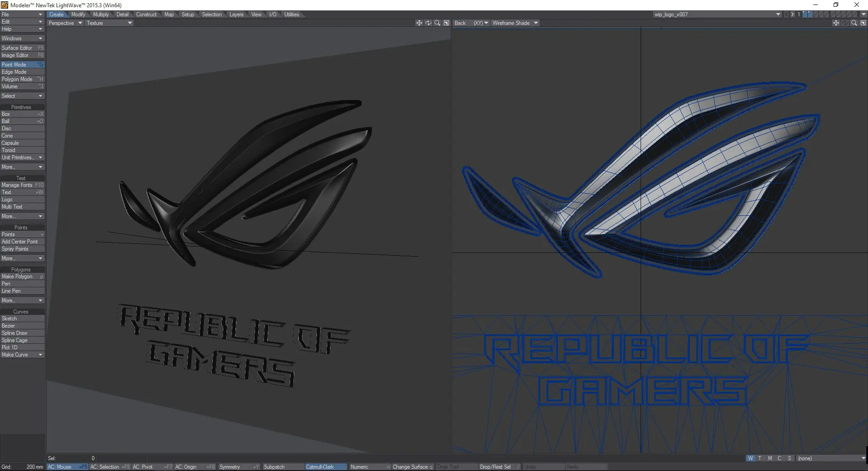The width and height of the screenshot is (868, 471).
Task: Select the Toroid primitive tool
Action: (x=22, y=150)
